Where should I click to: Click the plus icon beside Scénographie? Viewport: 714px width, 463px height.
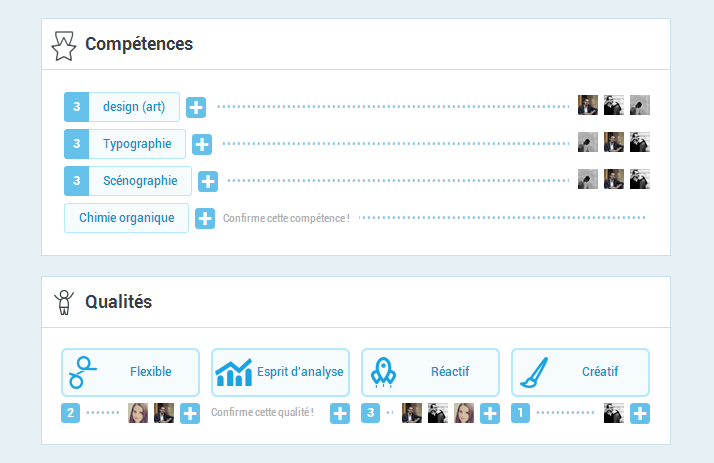click(x=208, y=181)
